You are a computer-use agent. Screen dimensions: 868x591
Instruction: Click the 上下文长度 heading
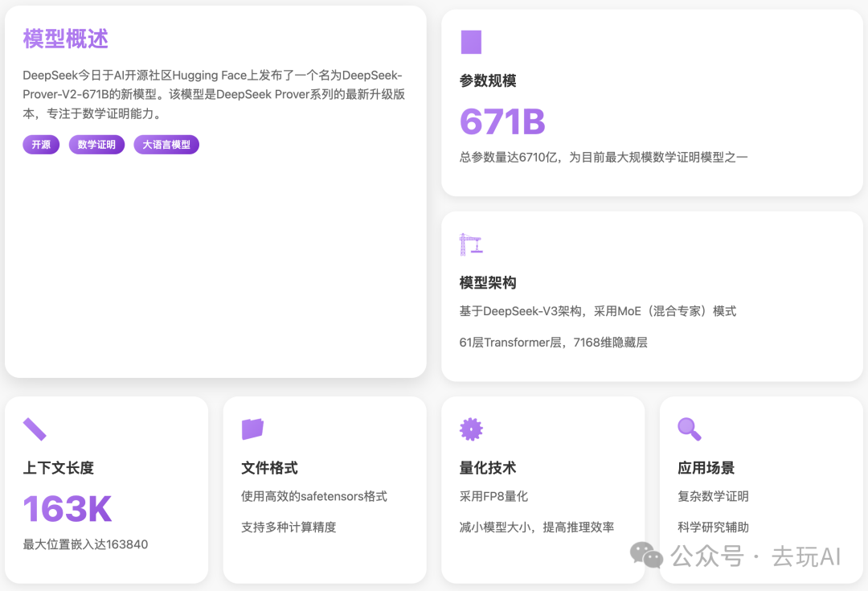[x=59, y=468]
